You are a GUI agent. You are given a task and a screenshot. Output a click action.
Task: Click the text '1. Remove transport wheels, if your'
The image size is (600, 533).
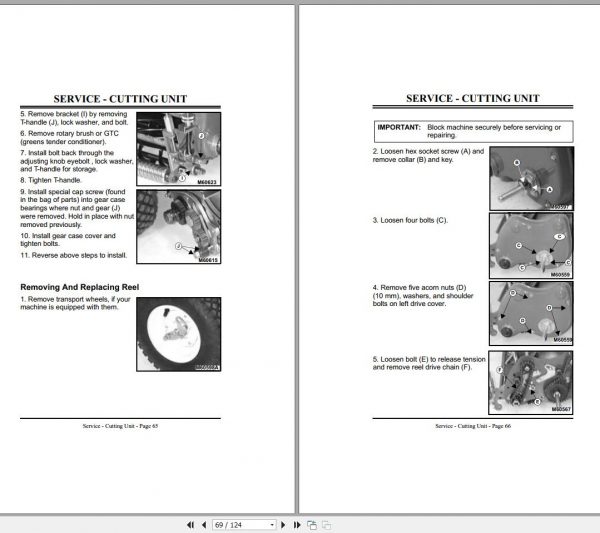(x=75, y=299)
